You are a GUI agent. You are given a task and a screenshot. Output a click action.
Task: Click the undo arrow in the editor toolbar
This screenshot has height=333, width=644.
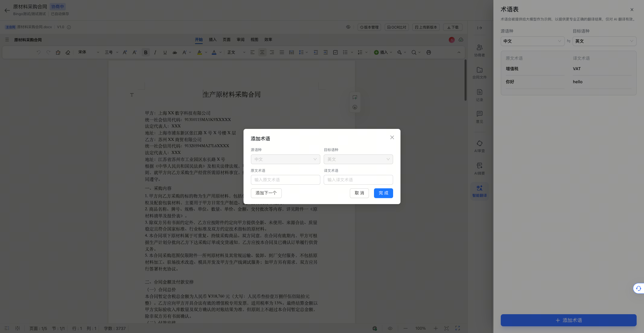point(39,52)
